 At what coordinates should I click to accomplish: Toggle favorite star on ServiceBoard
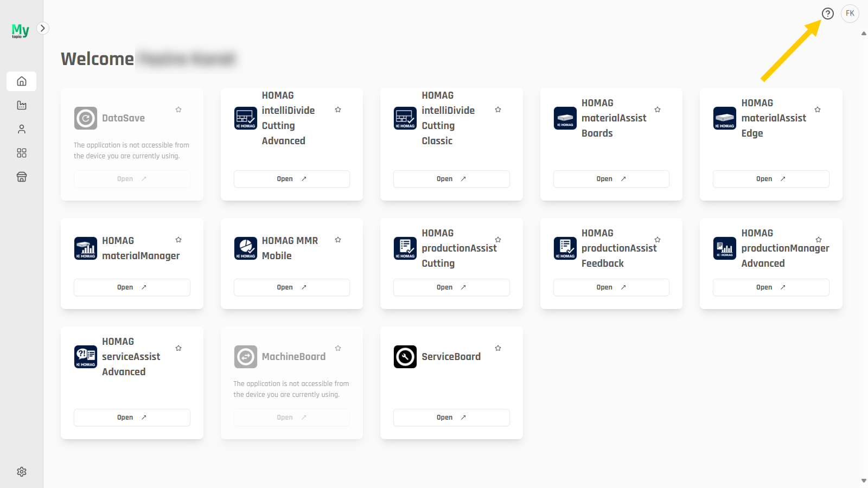pos(498,348)
